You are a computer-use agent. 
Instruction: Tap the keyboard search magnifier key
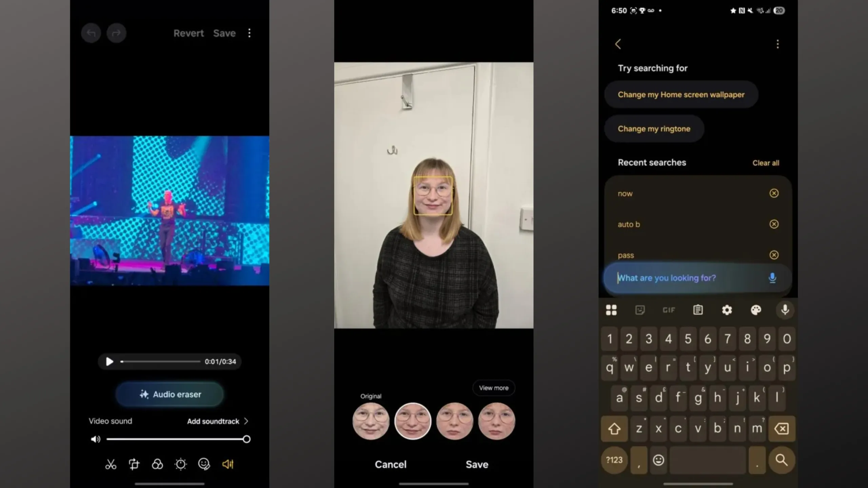point(782,460)
